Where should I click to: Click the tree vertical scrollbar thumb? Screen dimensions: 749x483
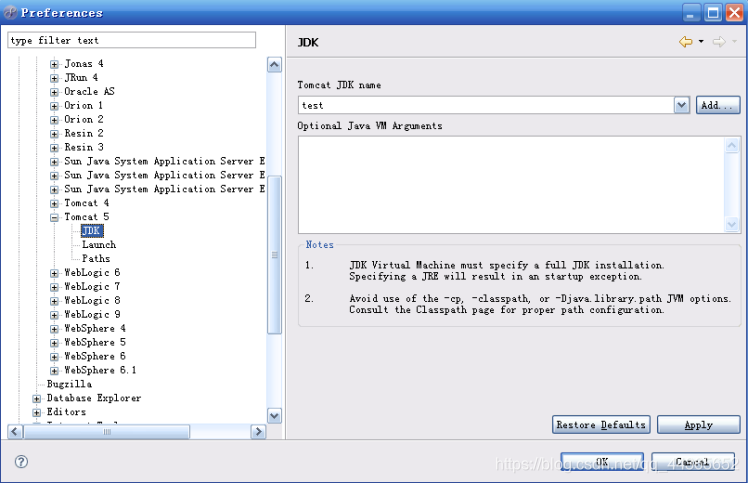[274, 255]
